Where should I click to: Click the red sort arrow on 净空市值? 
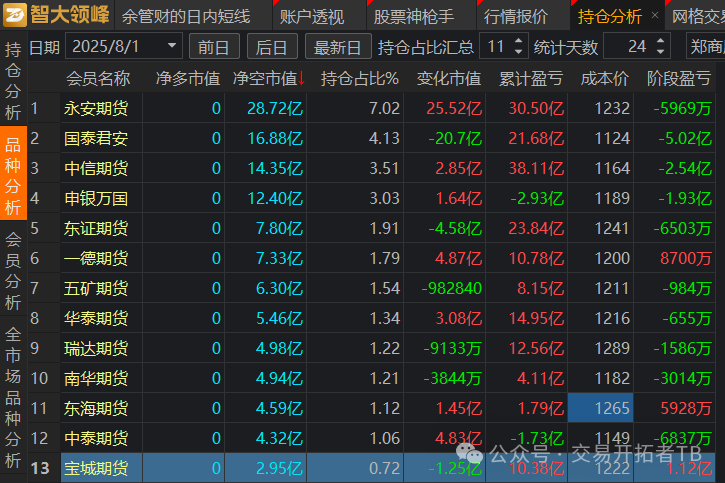(301, 79)
